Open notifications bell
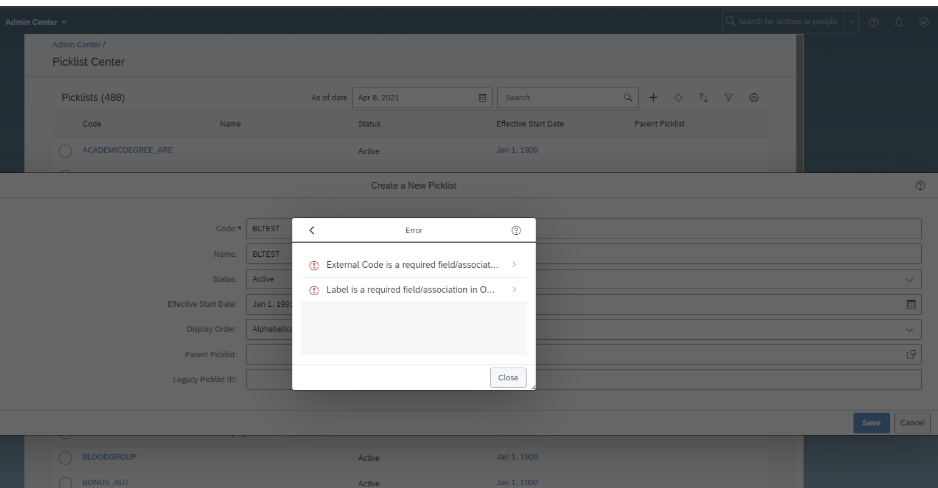 [899, 22]
